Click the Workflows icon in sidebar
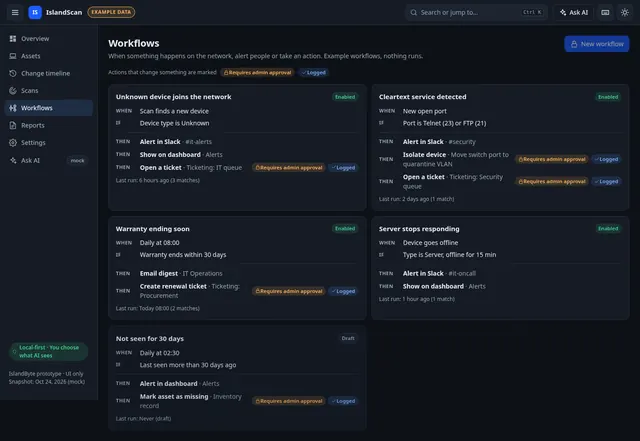Screen dimensions: 640x441 coord(13,108)
